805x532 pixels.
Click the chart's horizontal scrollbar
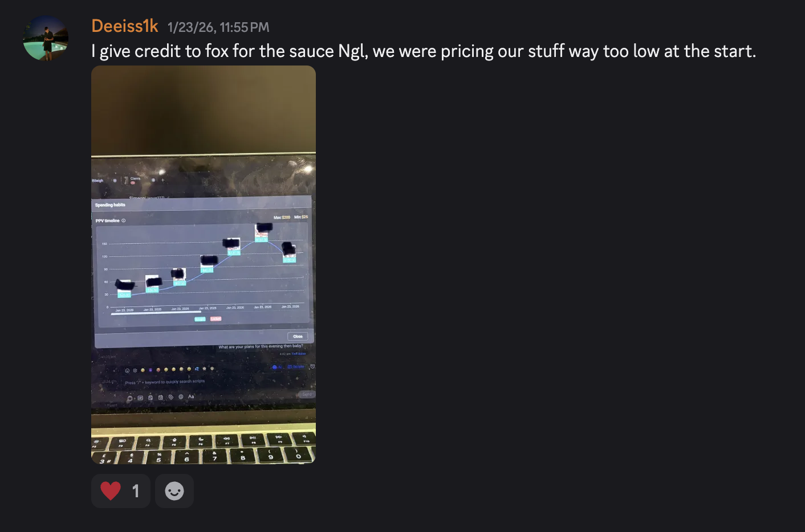pyautogui.click(x=156, y=313)
